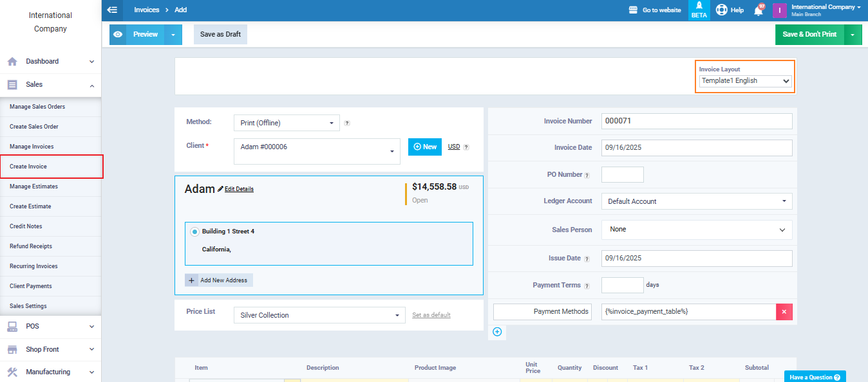
Task: Open Manage Invoices in the sidebar
Action: 32,147
